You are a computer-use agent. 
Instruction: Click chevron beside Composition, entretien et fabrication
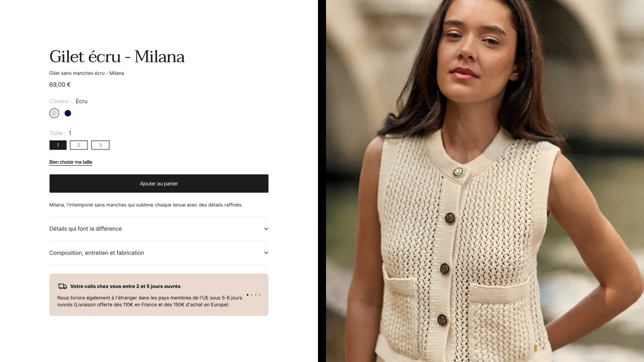[x=266, y=253]
